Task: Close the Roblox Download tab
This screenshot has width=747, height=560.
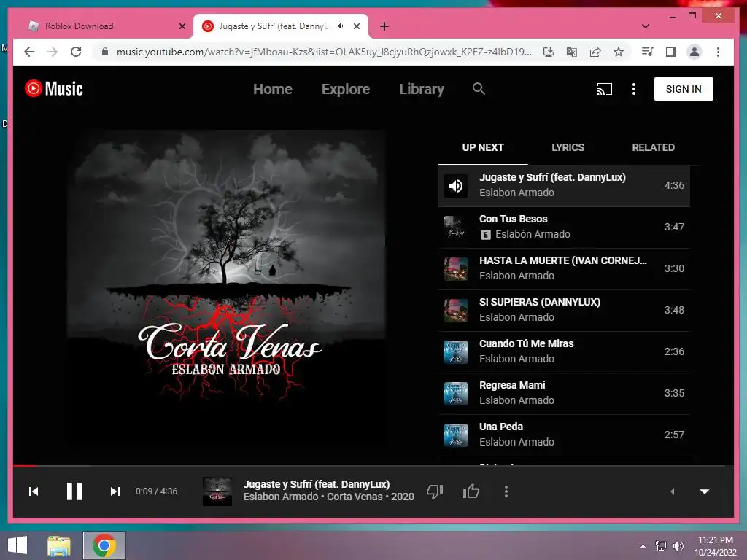Action: [x=182, y=26]
